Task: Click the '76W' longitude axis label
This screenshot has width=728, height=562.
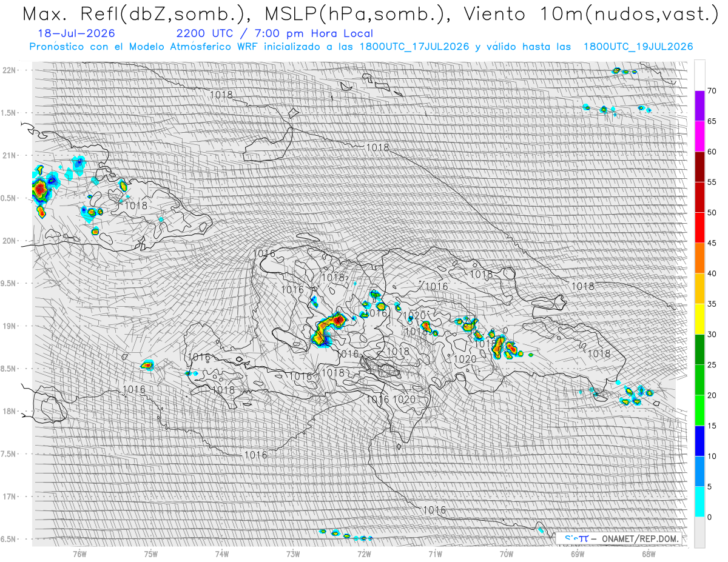Action: (x=79, y=554)
